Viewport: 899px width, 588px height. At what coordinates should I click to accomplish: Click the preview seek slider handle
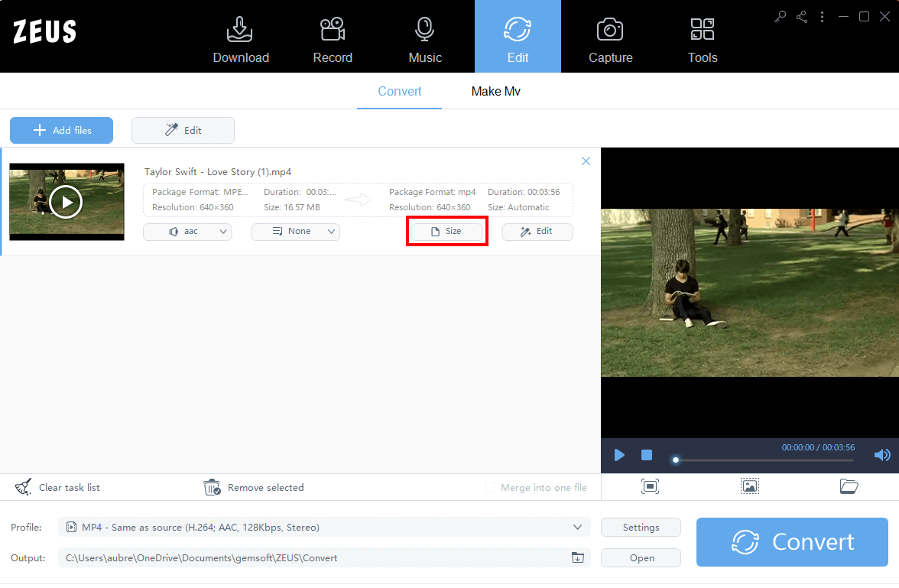tap(676, 460)
